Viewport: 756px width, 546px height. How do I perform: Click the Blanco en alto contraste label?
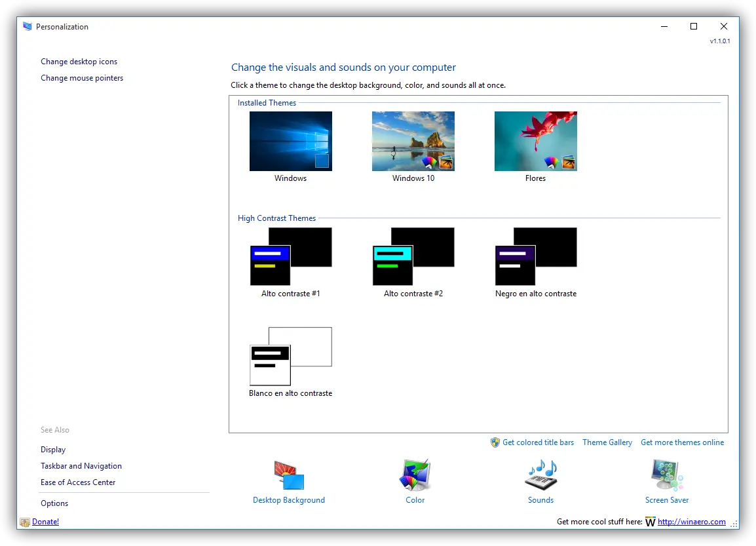[291, 393]
